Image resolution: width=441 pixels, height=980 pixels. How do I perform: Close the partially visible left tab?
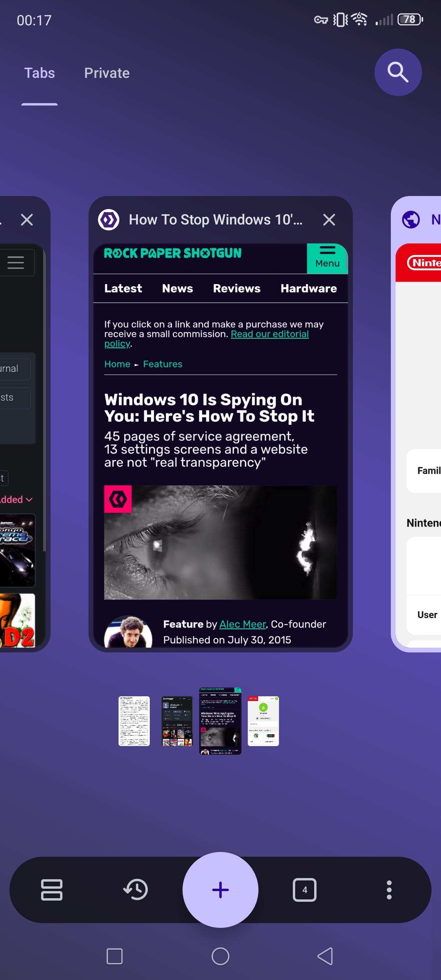(x=27, y=220)
